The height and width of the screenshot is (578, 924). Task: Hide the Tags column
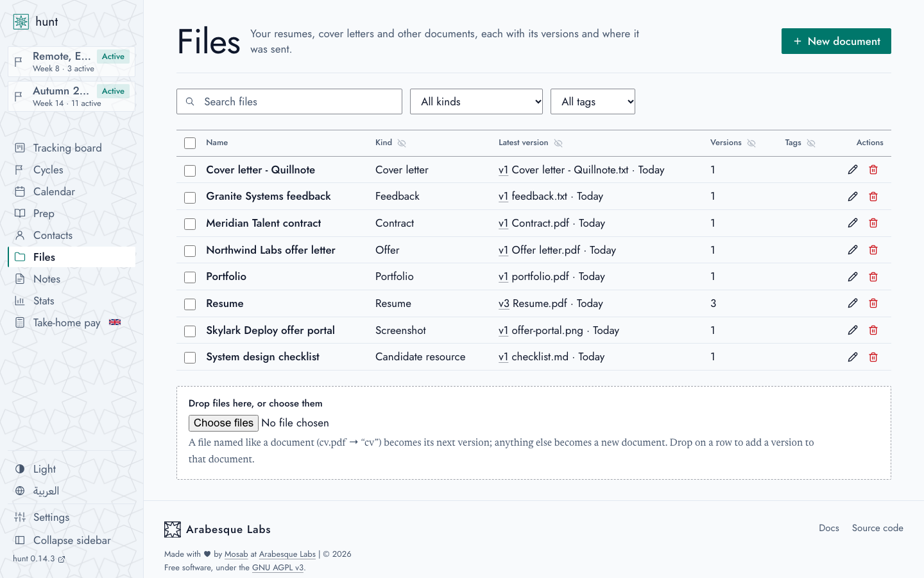click(x=811, y=143)
